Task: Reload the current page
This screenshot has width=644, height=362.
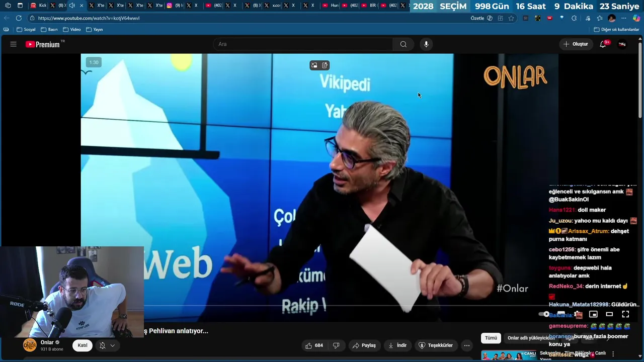Action: coord(19,18)
